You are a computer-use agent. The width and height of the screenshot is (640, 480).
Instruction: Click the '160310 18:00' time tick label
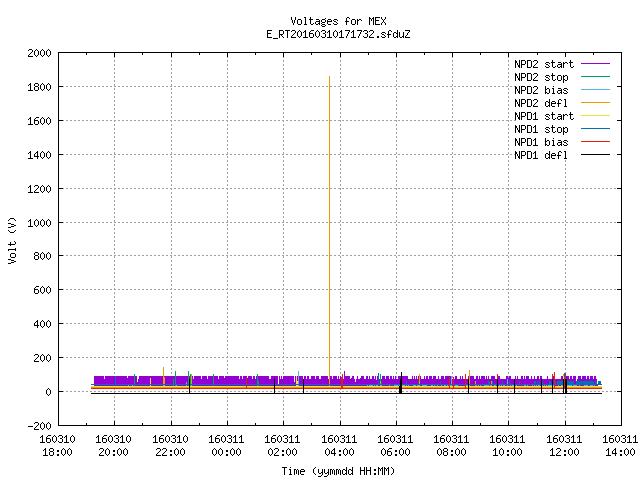[x=57, y=446]
